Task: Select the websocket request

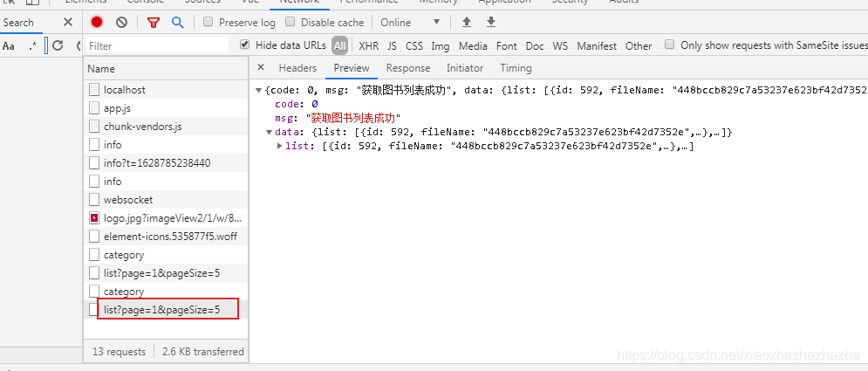Action: tap(166, 199)
